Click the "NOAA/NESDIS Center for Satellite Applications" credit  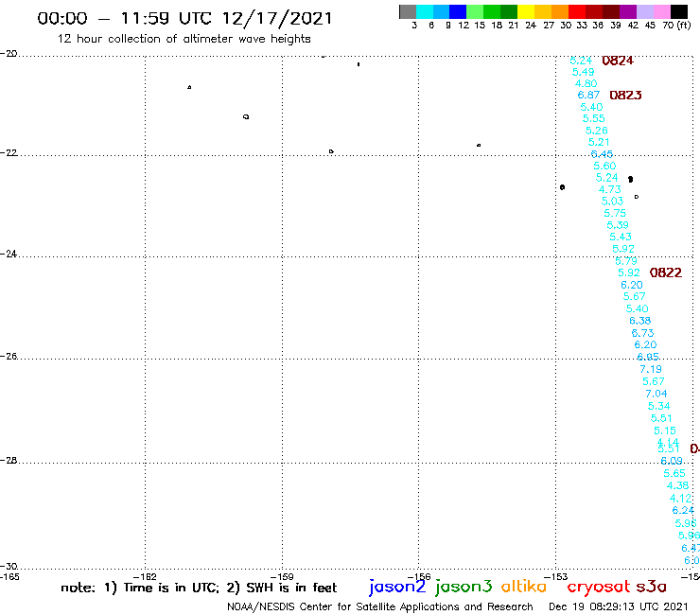(342, 606)
